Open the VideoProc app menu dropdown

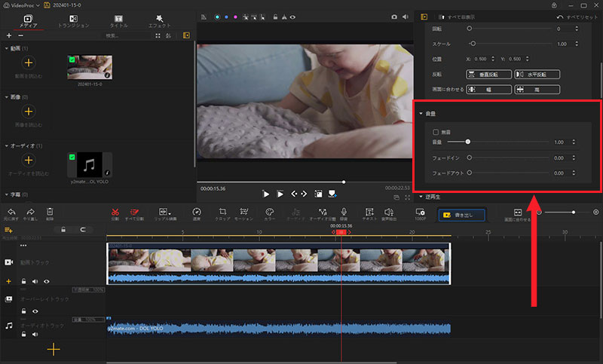(38, 5)
